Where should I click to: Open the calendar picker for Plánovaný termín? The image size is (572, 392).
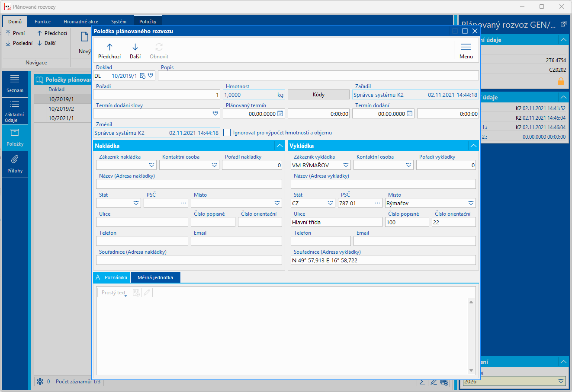280,114
